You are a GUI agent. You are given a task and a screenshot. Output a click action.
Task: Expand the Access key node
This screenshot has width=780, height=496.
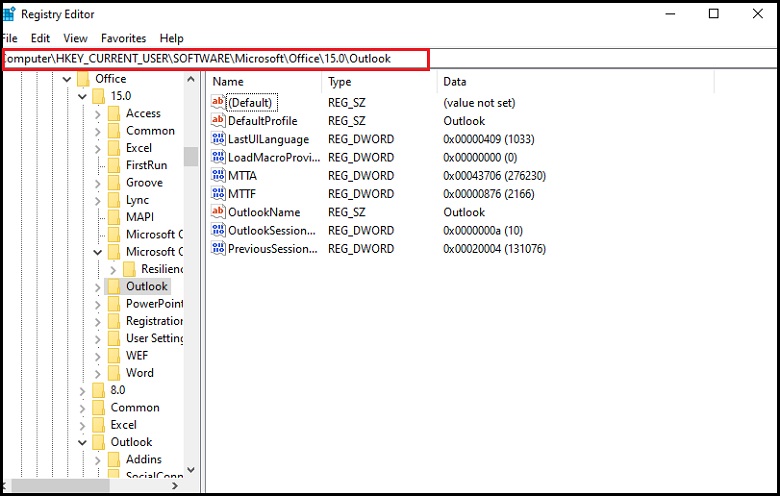(98, 114)
